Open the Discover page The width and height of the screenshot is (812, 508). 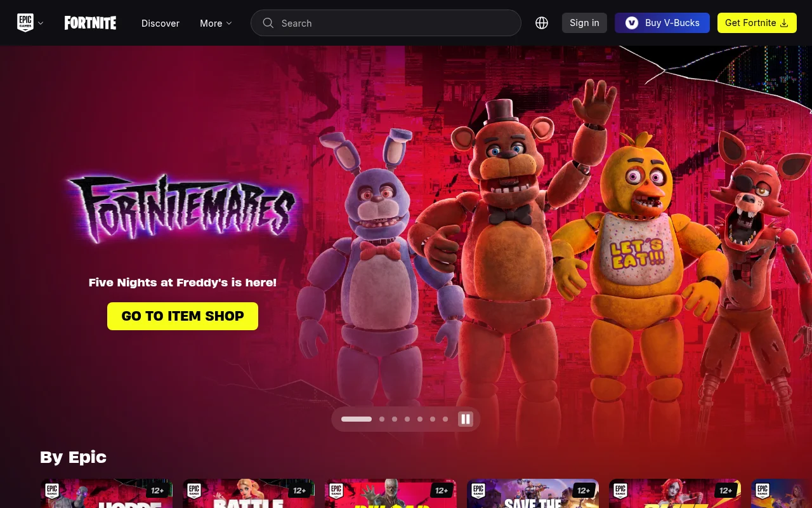[160, 23]
